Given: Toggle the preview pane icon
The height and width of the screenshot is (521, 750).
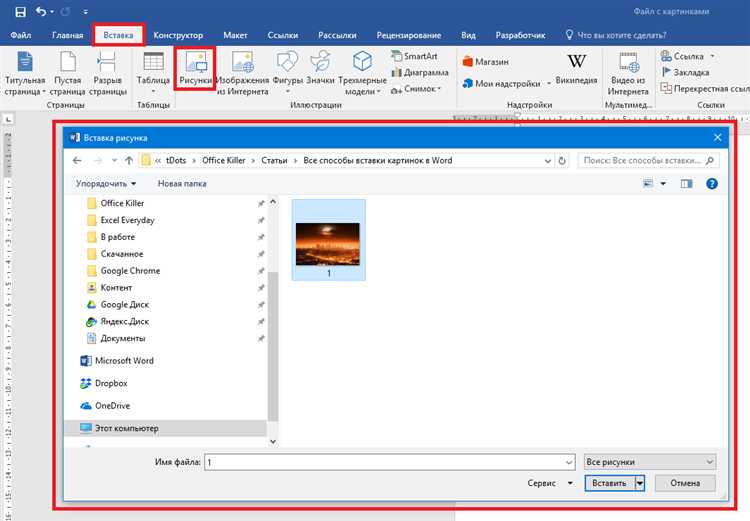Looking at the screenshot, I should 686,184.
